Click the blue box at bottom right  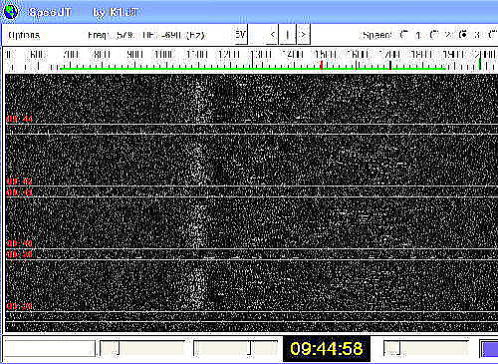(489, 349)
